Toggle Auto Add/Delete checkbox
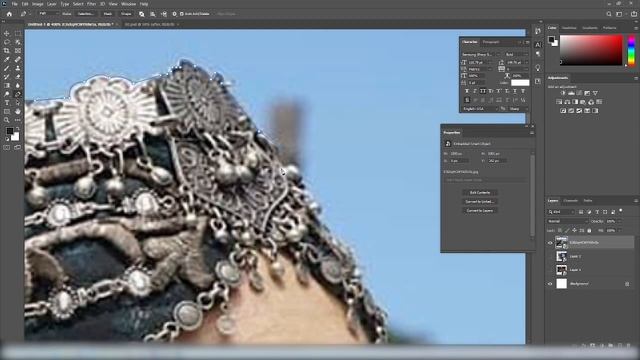 coord(182,14)
